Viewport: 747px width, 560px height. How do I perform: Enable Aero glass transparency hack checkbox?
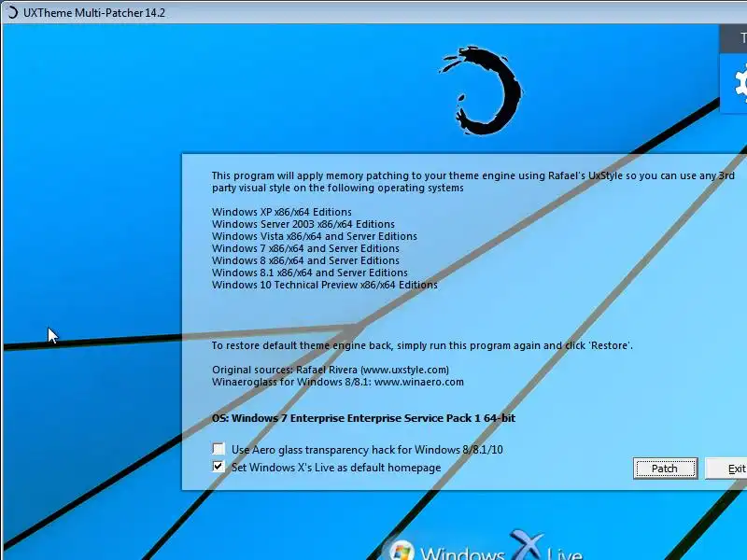[218, 449]
